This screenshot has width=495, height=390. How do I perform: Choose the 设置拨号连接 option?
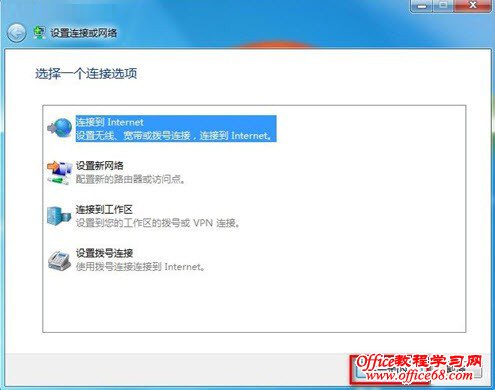(104, 253)
